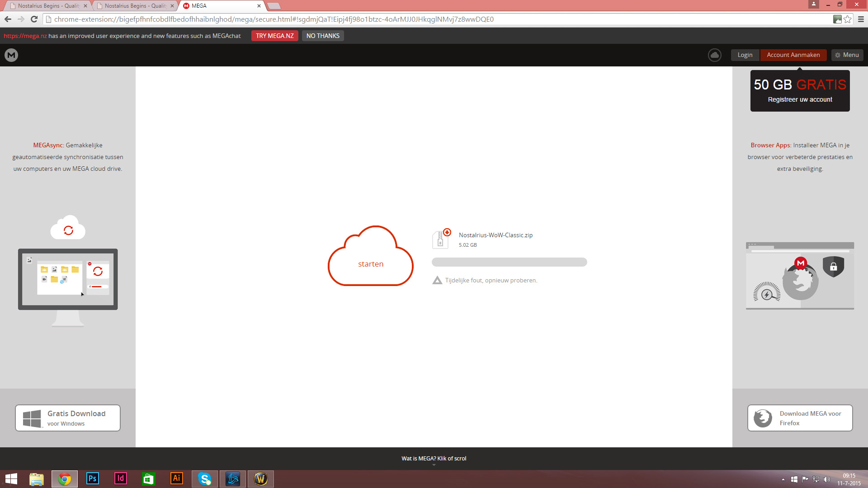Close the MEGA tab

click(x=259, y=6)
